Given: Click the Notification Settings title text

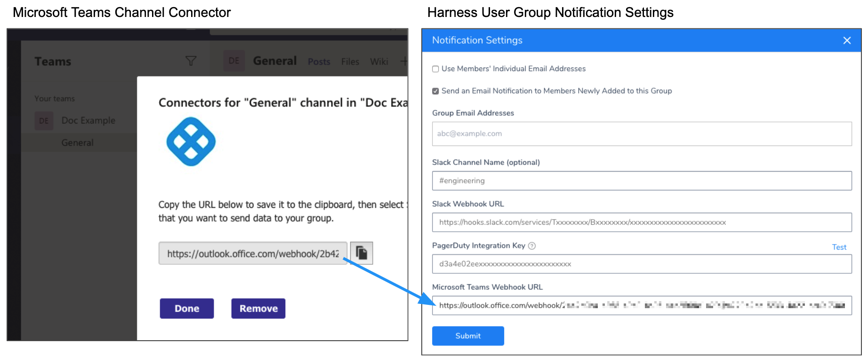Looking at the screenshot, I should pyautogui.click(x=477, y=41).
